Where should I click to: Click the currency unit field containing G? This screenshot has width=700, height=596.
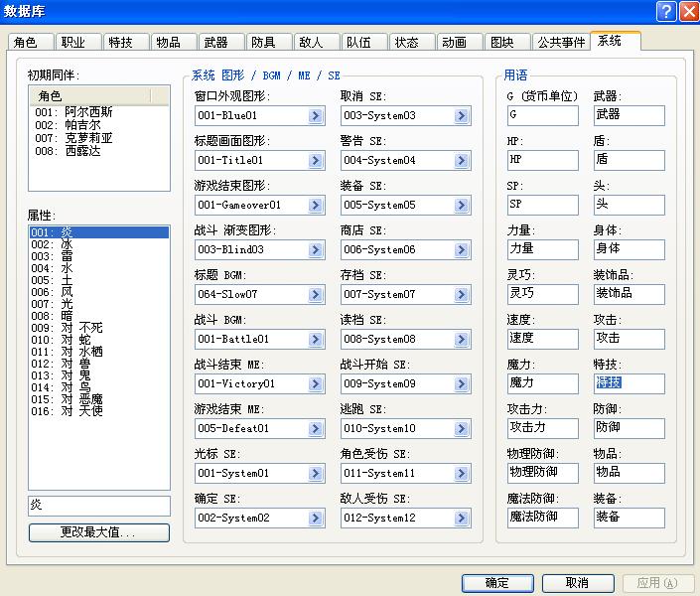[x=542, y=115]
